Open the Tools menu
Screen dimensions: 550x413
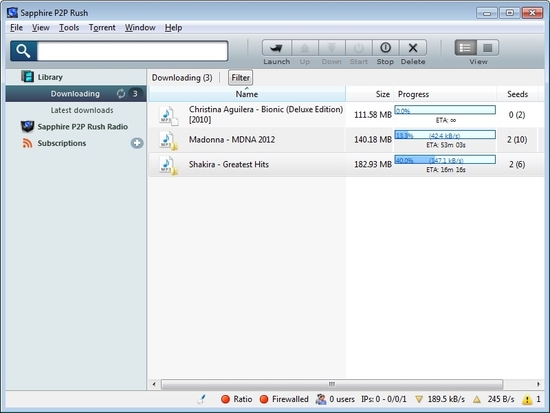(69, 27)
